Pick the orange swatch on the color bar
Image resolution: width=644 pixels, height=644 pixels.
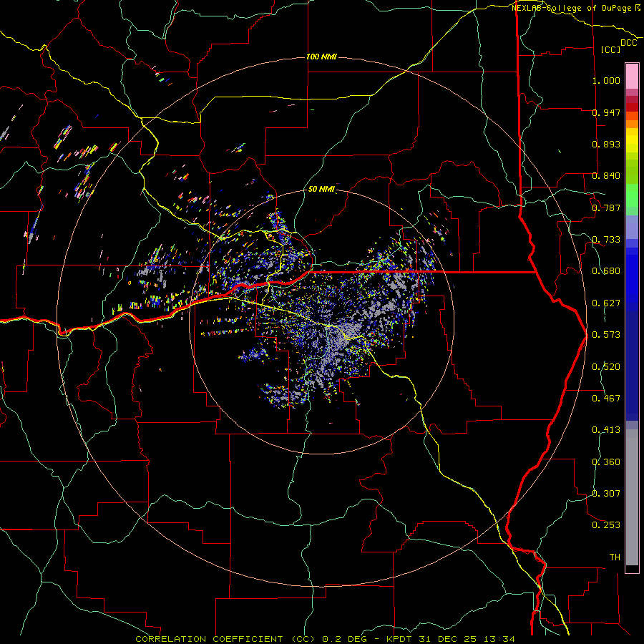[x=632, y=124]
